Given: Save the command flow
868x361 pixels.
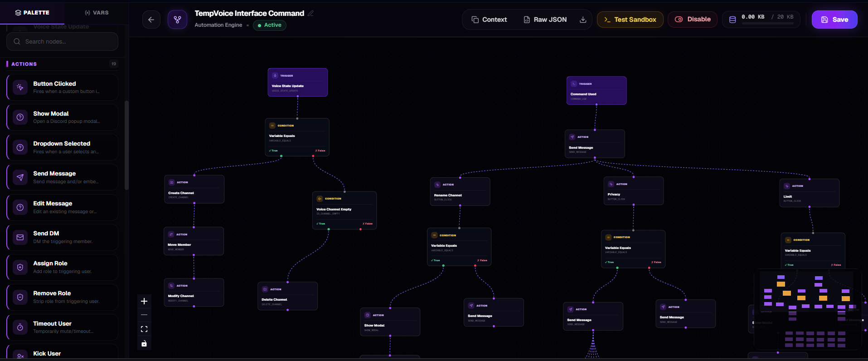Looking at the screenshot, I should 834,20.
